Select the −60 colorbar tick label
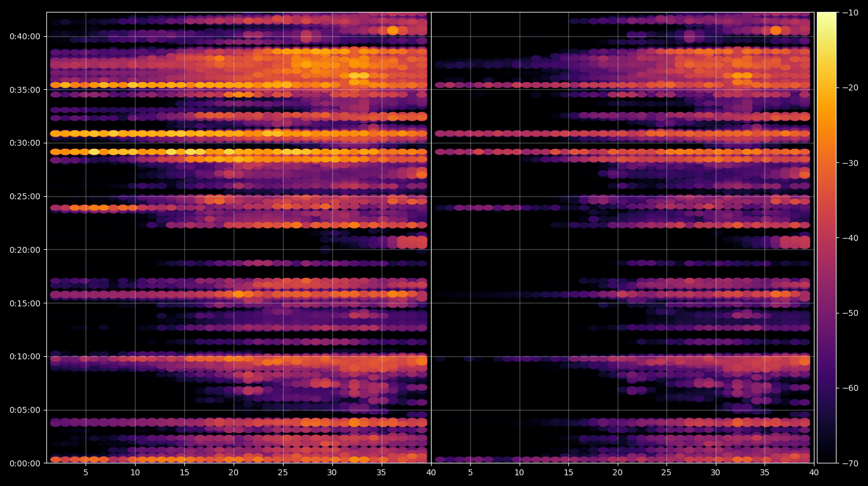Screen dimensions: 868x486 click(851, 388)
